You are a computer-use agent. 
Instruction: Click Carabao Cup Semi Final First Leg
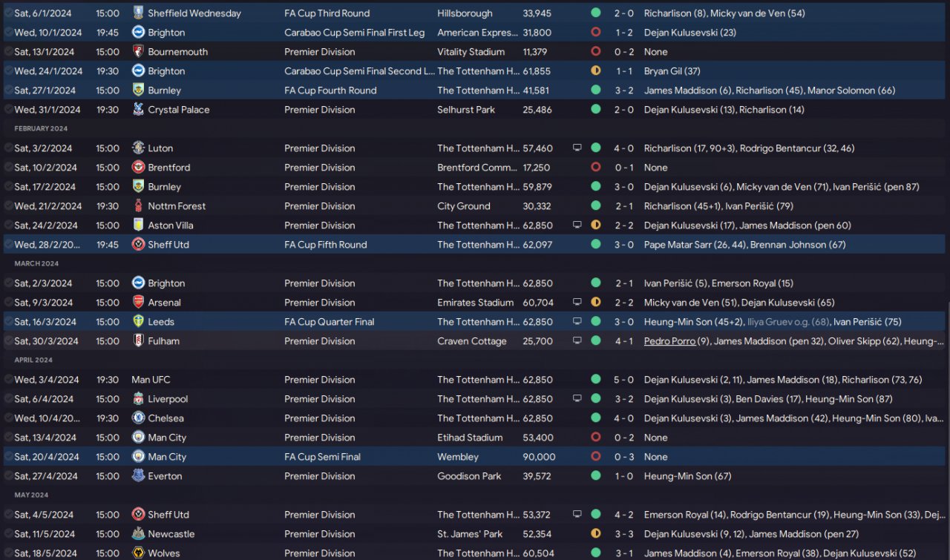(355, 33)
